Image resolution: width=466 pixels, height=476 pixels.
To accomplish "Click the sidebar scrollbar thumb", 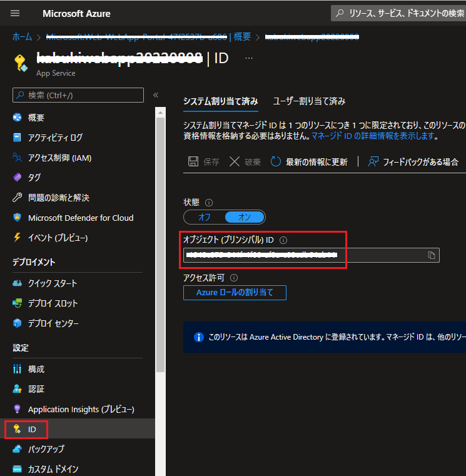I will point(160,245).
